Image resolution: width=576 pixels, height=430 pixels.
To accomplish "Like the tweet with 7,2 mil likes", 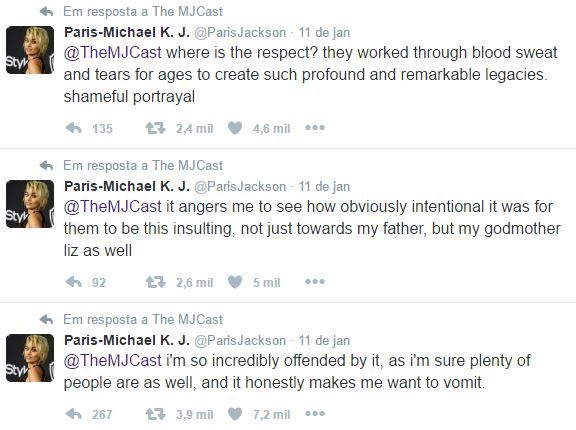I will coord(235,414).
